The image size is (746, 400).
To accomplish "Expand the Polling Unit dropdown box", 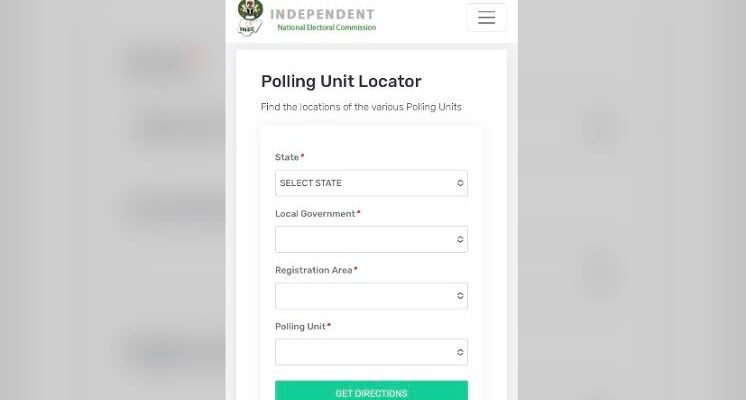I will tap(371, 352).
